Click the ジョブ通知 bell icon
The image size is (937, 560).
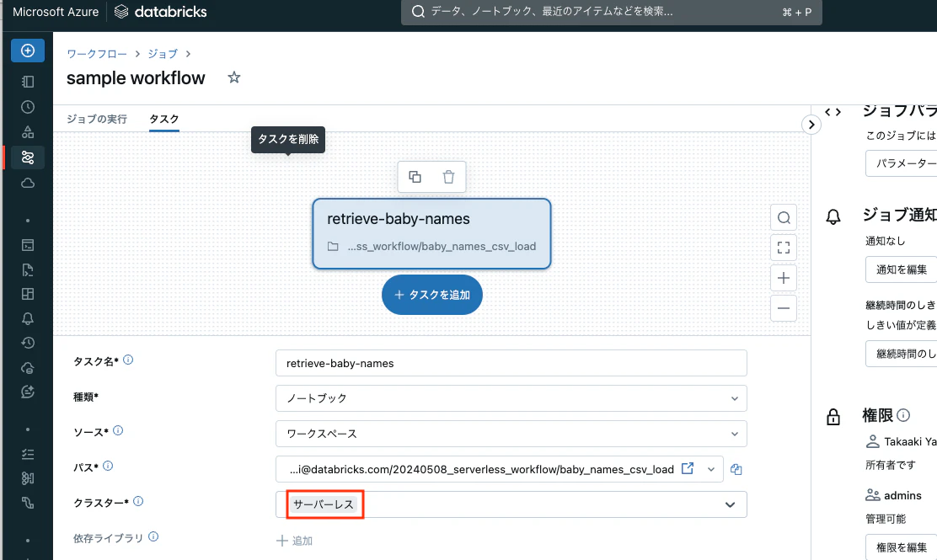[833, 216]
